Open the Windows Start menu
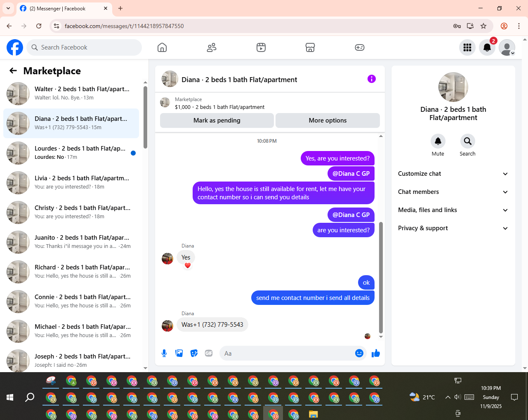 [x=10, y=397]
